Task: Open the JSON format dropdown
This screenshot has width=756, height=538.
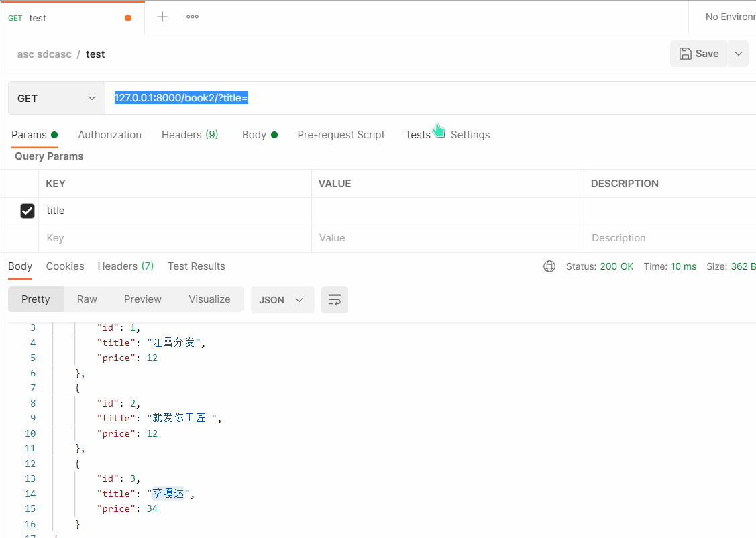Action: click(282, 300)
